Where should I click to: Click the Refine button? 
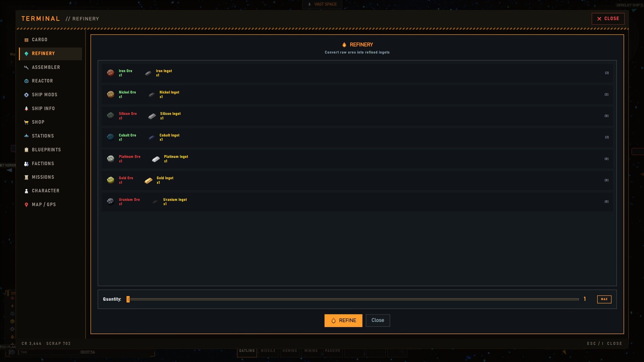click(343, 320)
